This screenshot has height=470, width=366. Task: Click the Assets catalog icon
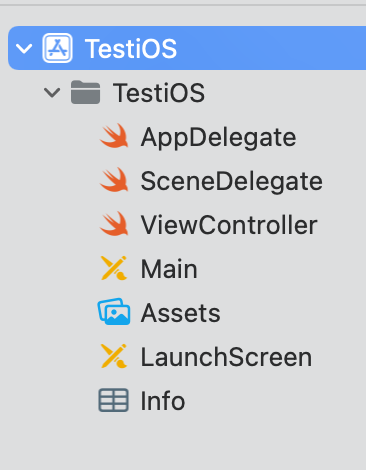114,312
